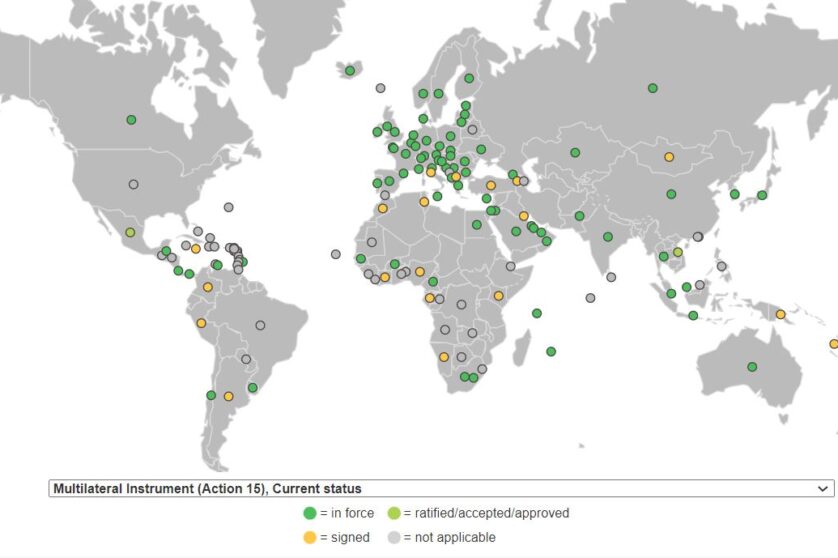Select the gray Brazil marker
Viewport: 838px width, 558px height.
click(260, 325)
